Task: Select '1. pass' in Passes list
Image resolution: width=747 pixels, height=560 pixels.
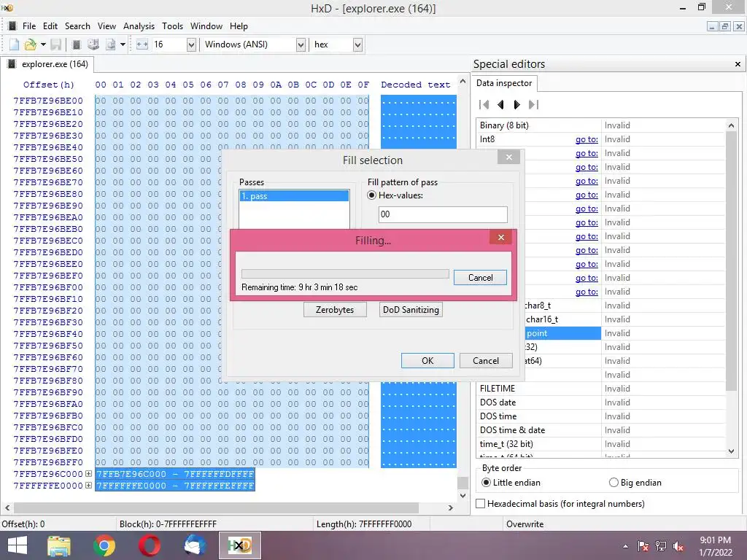Action: click(x=295, y=195)
